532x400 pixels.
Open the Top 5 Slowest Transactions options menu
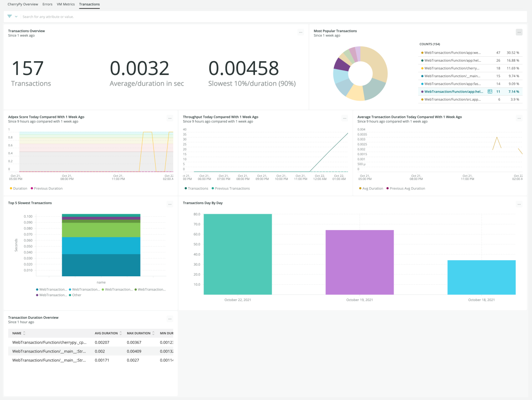tap(170, 204)
